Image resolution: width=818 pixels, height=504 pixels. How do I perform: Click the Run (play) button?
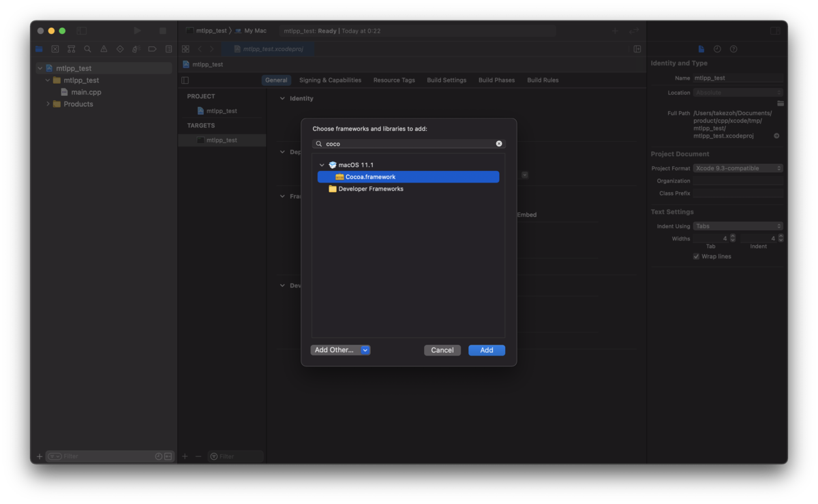[138, 31]
